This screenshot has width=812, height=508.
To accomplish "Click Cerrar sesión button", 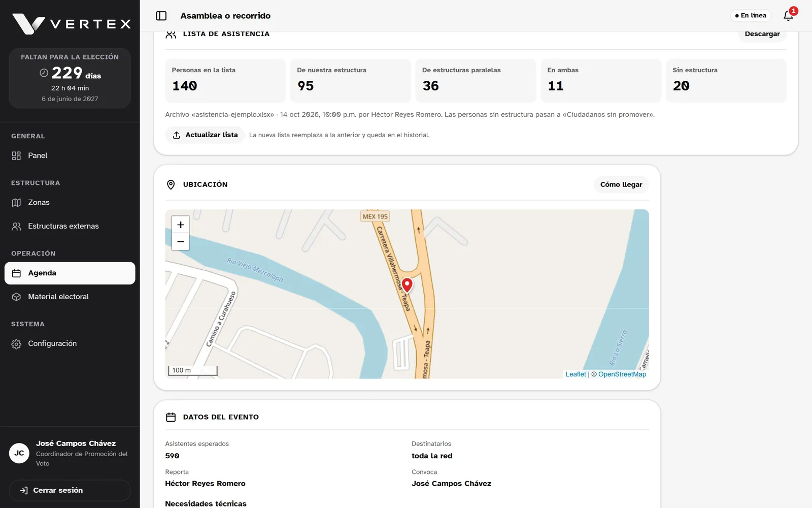I will 70,491.
